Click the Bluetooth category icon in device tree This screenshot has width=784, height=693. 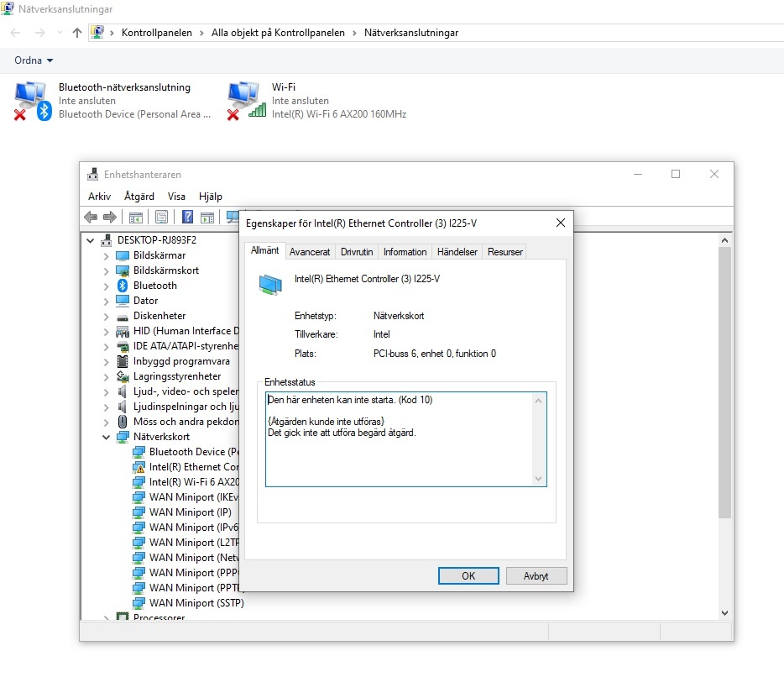(123, 286)
